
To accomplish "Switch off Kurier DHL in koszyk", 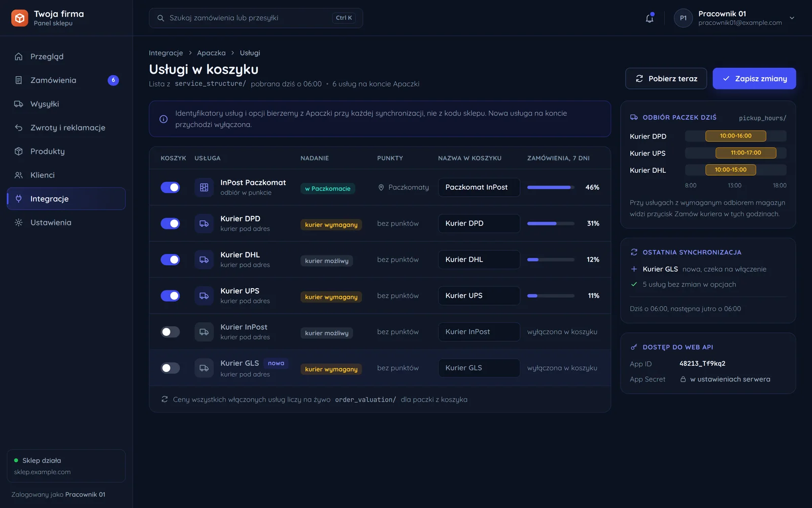I will (170, 260).
